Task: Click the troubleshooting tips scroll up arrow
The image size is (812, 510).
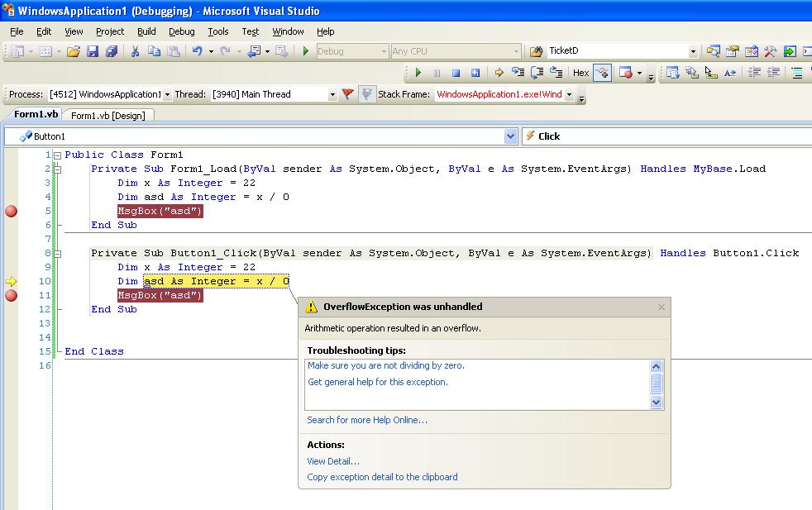Action: 656,366
